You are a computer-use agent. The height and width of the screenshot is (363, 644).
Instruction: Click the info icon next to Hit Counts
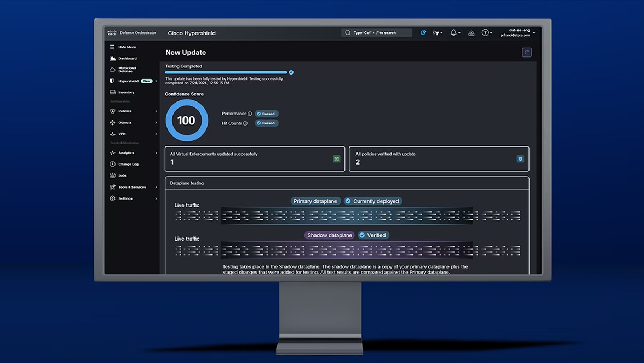pos(245,123)
